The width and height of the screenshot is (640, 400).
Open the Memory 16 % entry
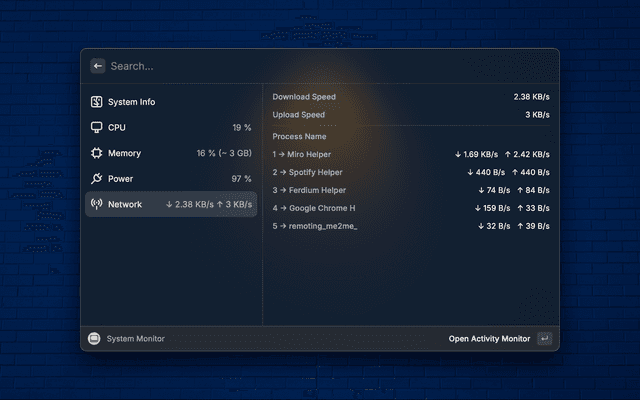pyautogui.click(x=170, y=153)
